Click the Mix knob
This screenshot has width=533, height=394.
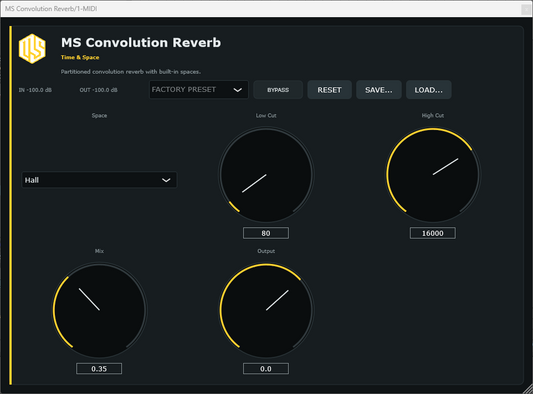click(99, 310)
